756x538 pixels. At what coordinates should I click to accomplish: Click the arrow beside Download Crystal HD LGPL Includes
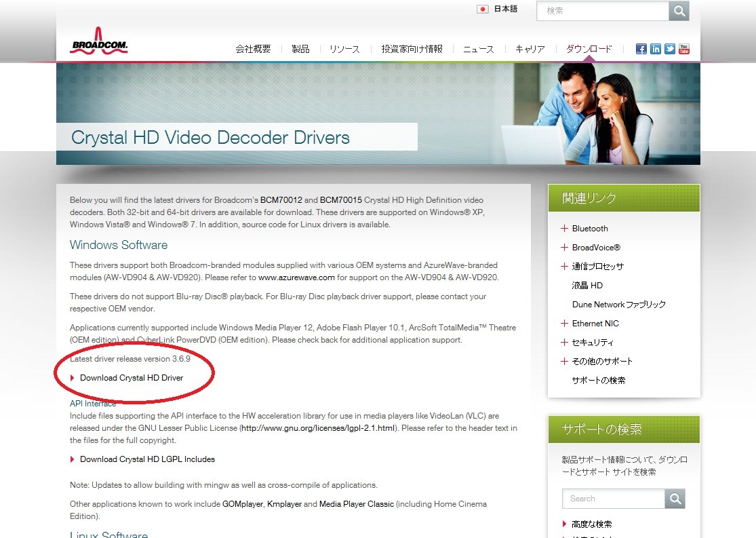tap(73, 459)
